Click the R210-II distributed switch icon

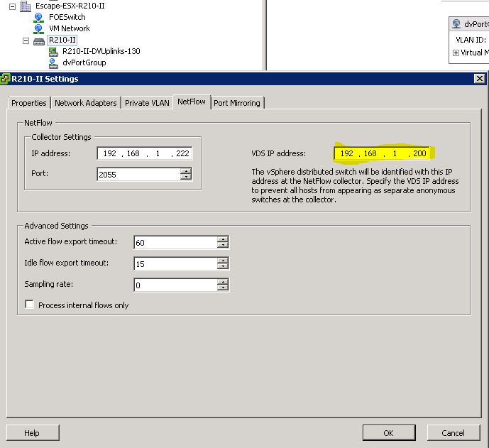(39, 41)
